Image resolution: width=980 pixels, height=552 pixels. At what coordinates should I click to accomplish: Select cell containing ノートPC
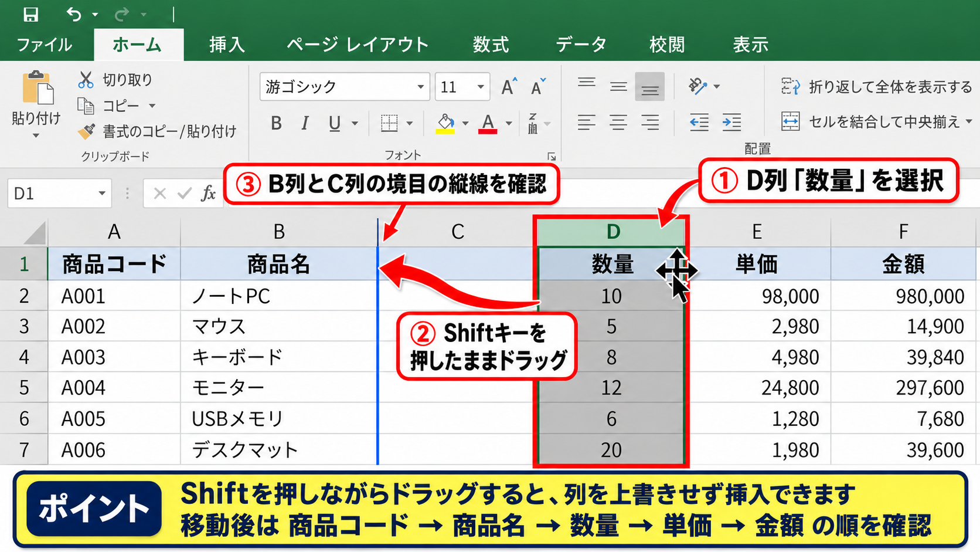coord(279,296)
